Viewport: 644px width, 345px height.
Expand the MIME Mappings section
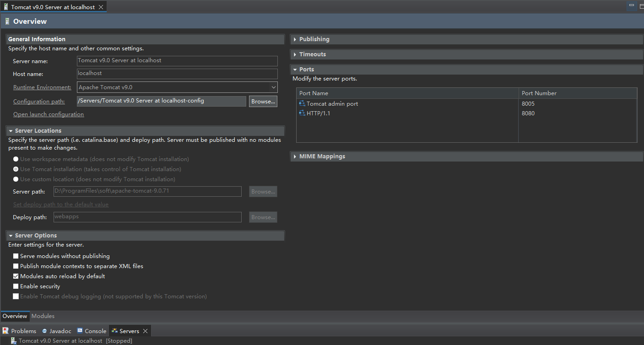pyautogui.click(x=295, y=156)
